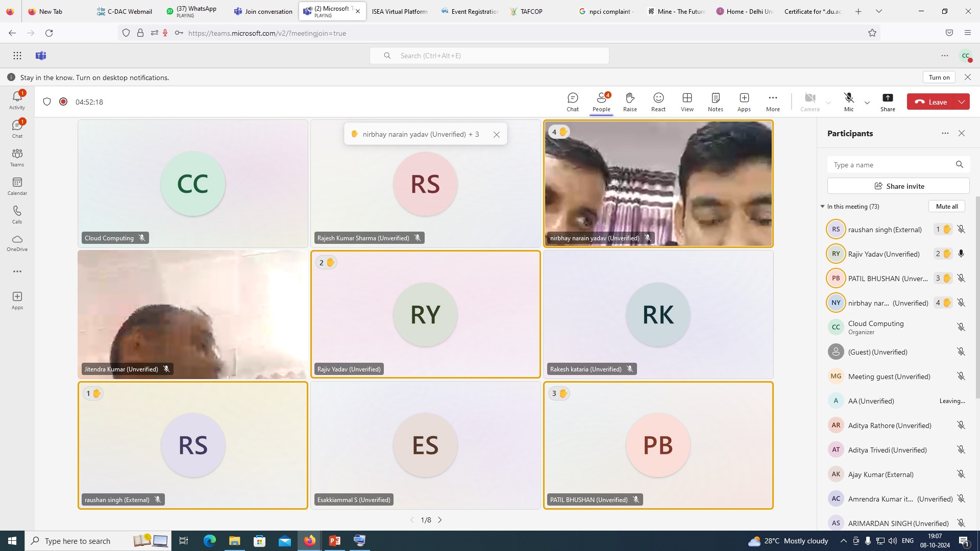The width and height of the screenshot is (980, 551).
Task: Open the Activity feed bell icon
Action: coord(17,100)
